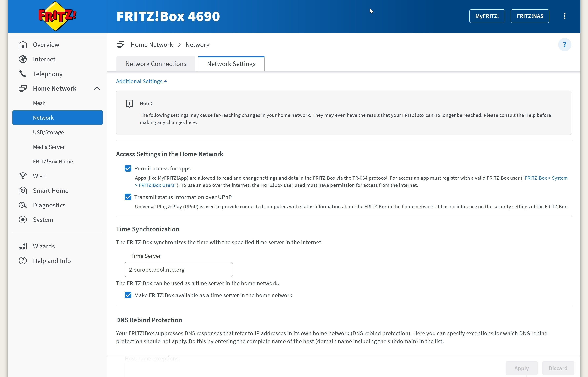Click the Wi-Fi signal icon
Image resolution: width=588 pixels, height=377 pixels.
tap(23, 176)
